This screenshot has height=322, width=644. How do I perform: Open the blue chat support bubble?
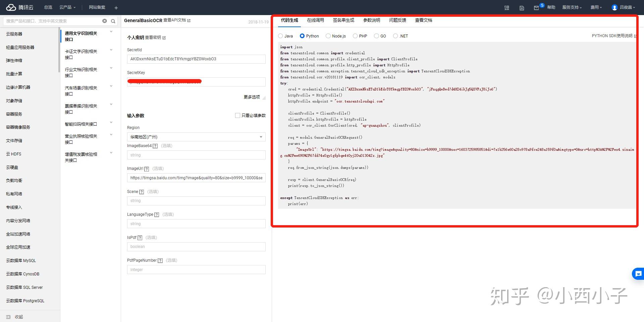(638, 274)
